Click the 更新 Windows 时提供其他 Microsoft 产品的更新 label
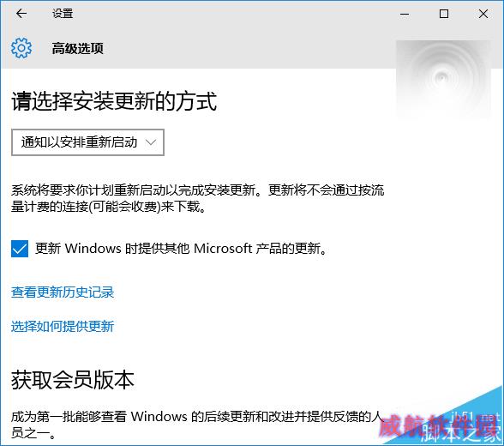Viewport: 504px width, 446px height. (x=181, y=248)
